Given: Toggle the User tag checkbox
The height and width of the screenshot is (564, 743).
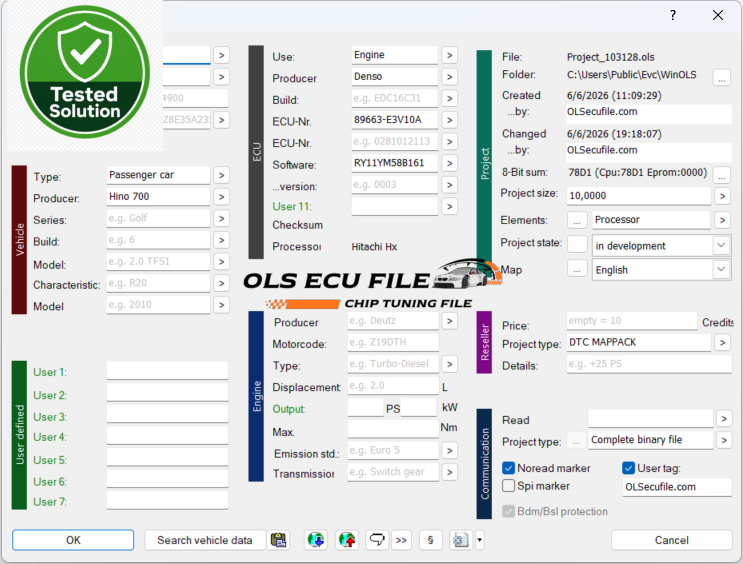Looking at the screenshot, I should (628, 468).
